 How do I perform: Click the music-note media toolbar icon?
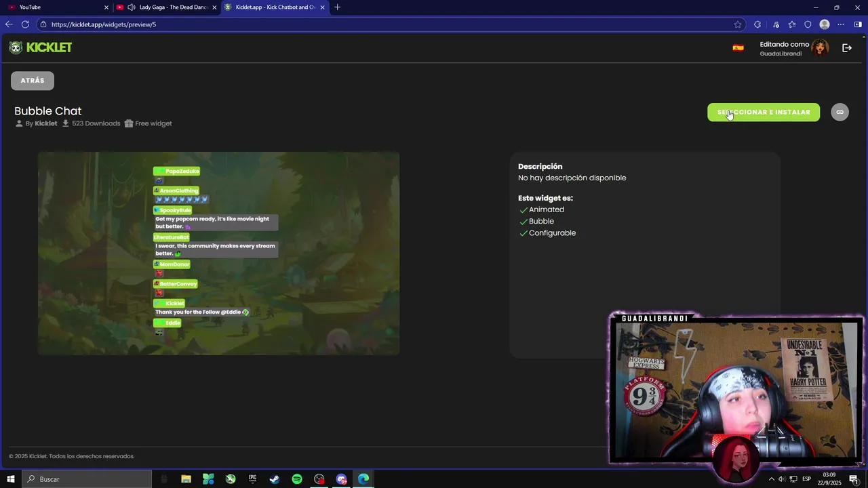[776, 24]
